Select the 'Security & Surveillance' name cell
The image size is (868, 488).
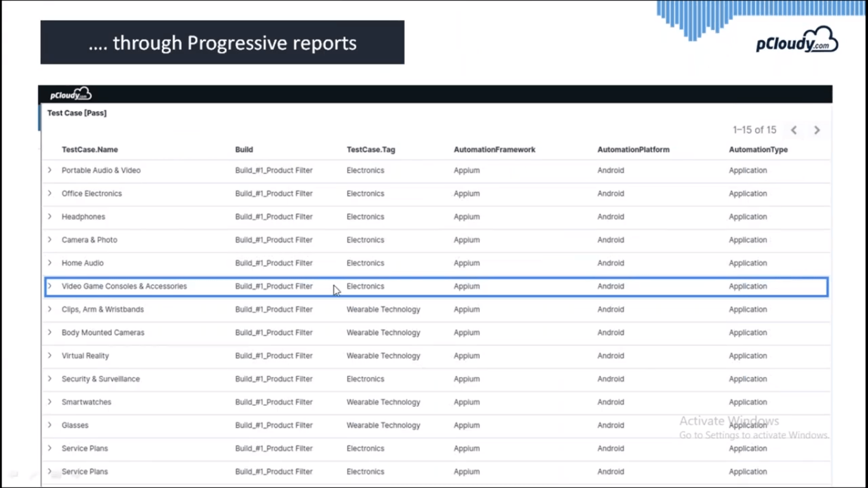100,379
